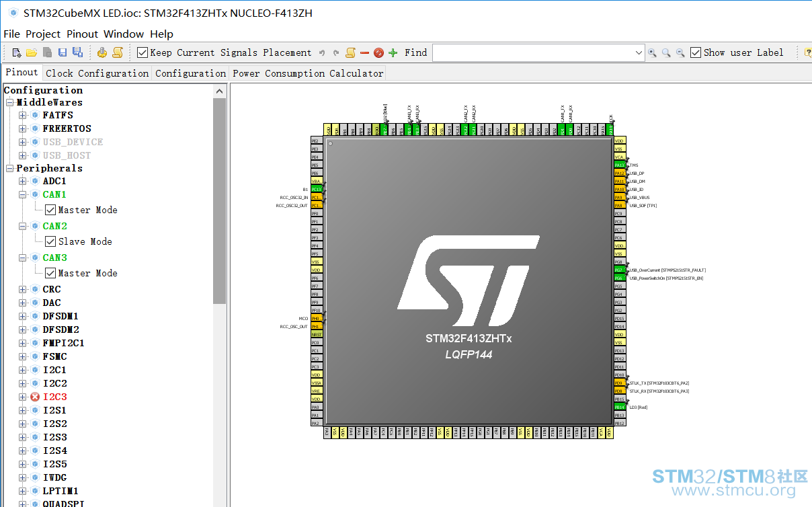The image size is (812, 507).
Task: Click the component icon next to FMPI2C1
Action: point(35,343)
